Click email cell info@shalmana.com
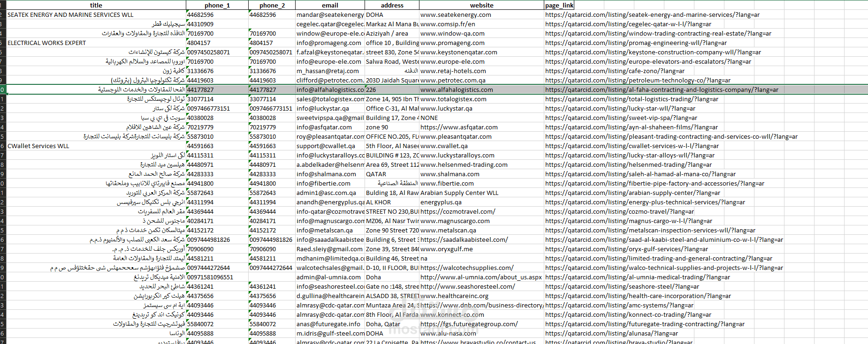 click(x=330, y=174)
